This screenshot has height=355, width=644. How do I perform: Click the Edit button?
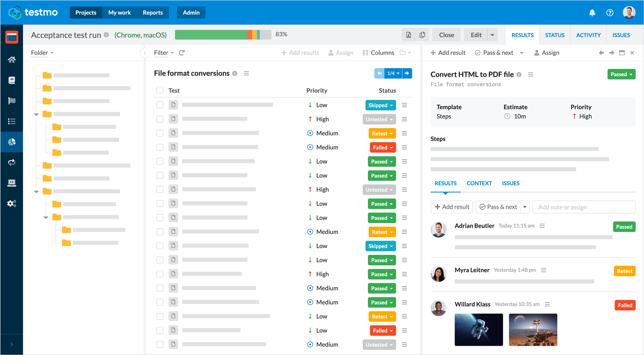476,35
